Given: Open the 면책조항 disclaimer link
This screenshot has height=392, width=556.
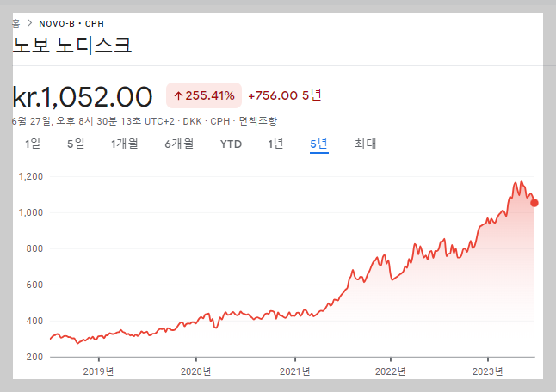Looking at the screenshot, I should 258,121.
